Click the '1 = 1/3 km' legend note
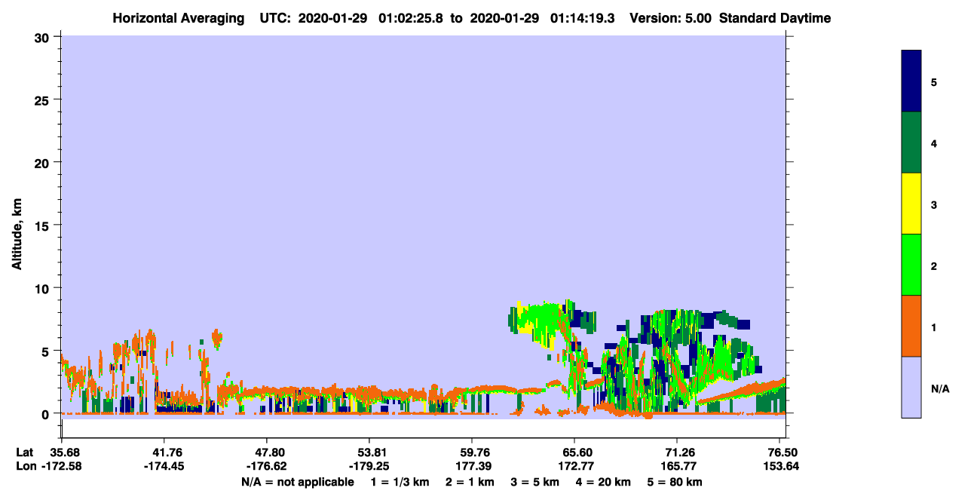Image resolution: width=980 pixels, height=503 pixels. tap(400, 482)
